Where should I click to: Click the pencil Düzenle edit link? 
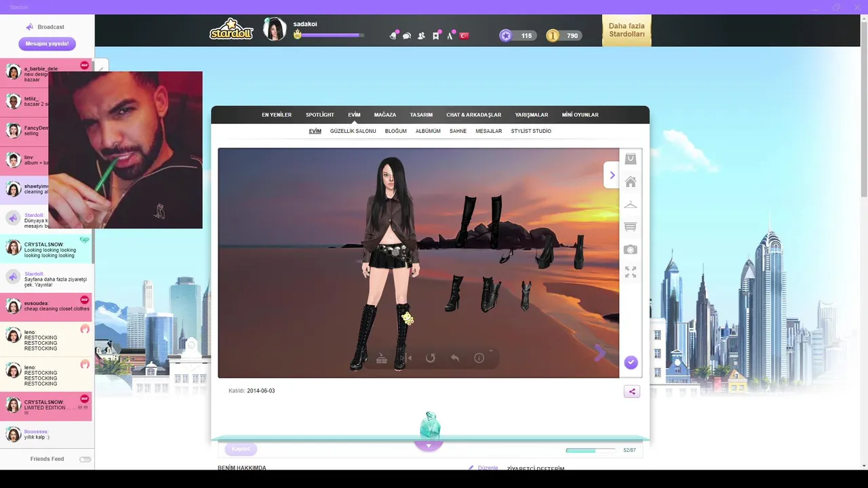coord(484,468)
